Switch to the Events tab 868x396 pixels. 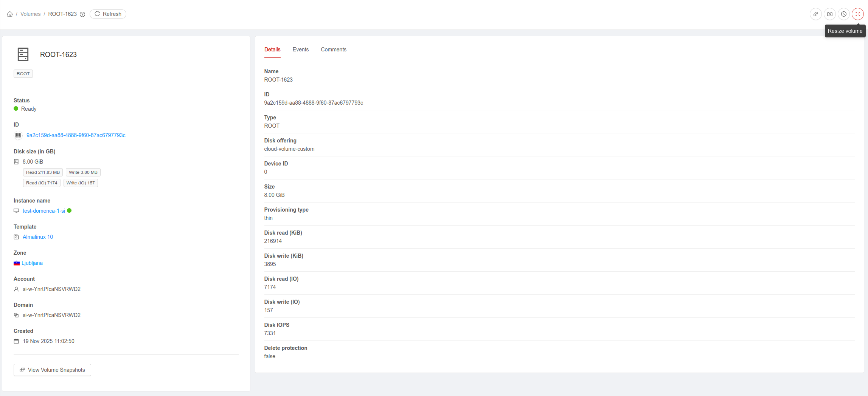coord(300,49)
